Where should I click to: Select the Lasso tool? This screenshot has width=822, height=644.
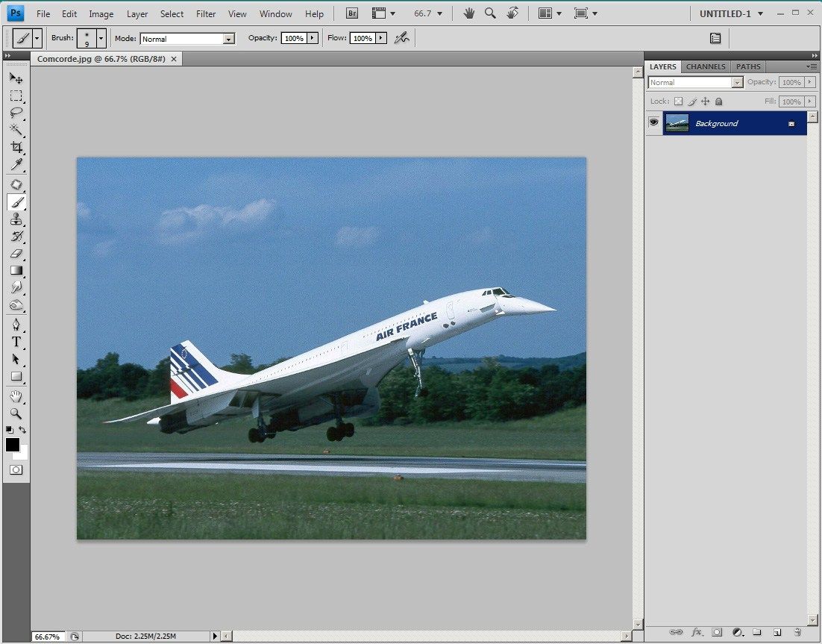(16, 113)
